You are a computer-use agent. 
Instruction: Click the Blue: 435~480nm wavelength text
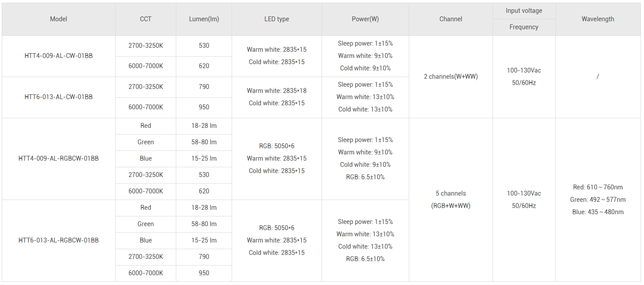(597, 212)
